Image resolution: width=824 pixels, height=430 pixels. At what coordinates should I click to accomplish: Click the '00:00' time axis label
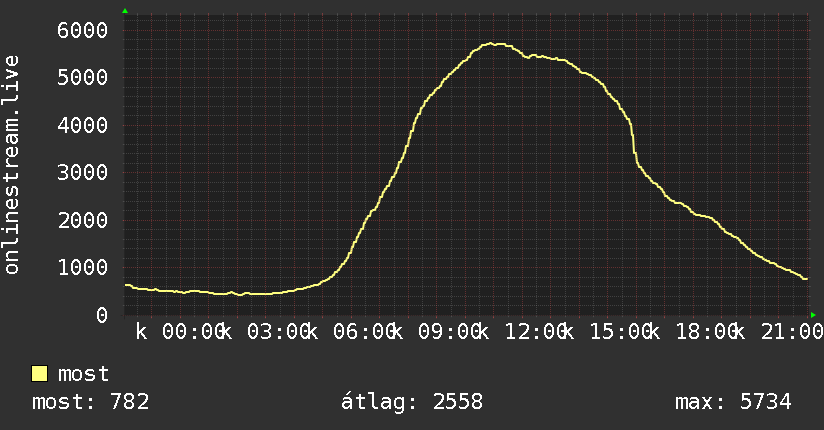[193, 332]
